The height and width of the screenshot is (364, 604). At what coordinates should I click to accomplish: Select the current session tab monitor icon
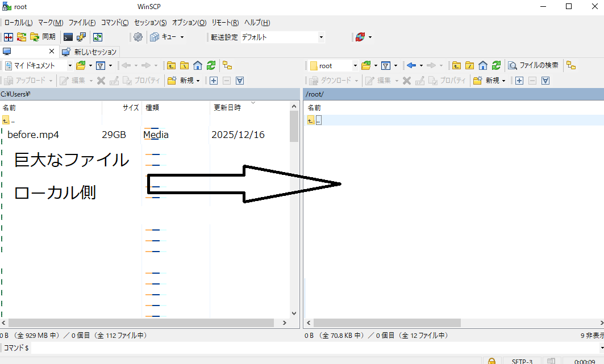7,51
